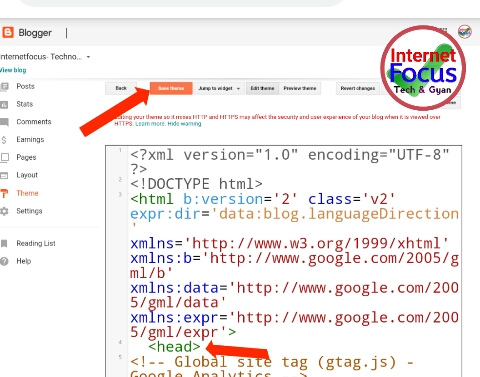The image size is (480, 377).
Task: Click the Save theme button
Action: tap(171, 88)
